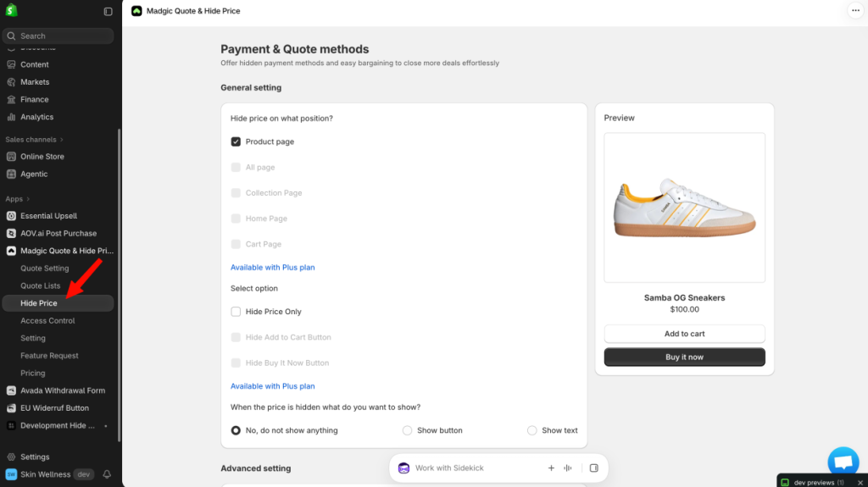Image resolution: width=868 pixels, height=487 pixels.
Task: Click the Analytics bar chart icon
Action: click(x=11, y=117)
